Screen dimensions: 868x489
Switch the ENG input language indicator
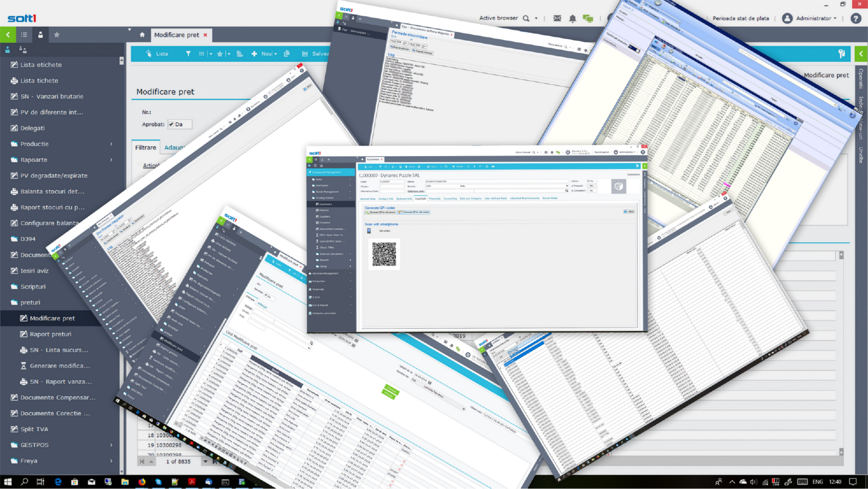818,482
